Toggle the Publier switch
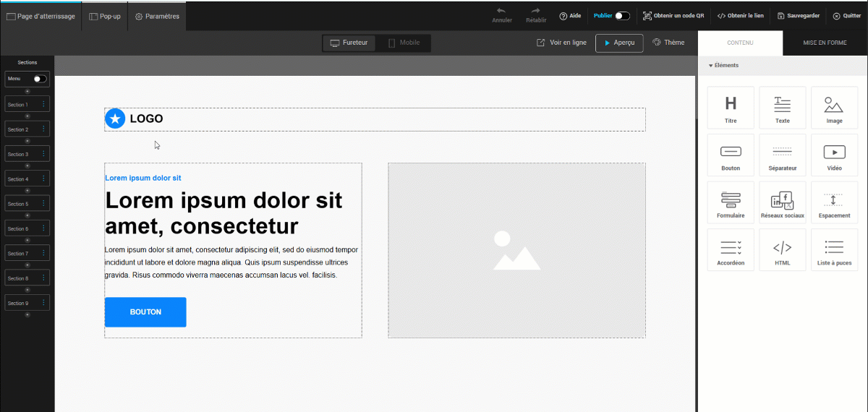868x412 pixels. click(622, 16)
